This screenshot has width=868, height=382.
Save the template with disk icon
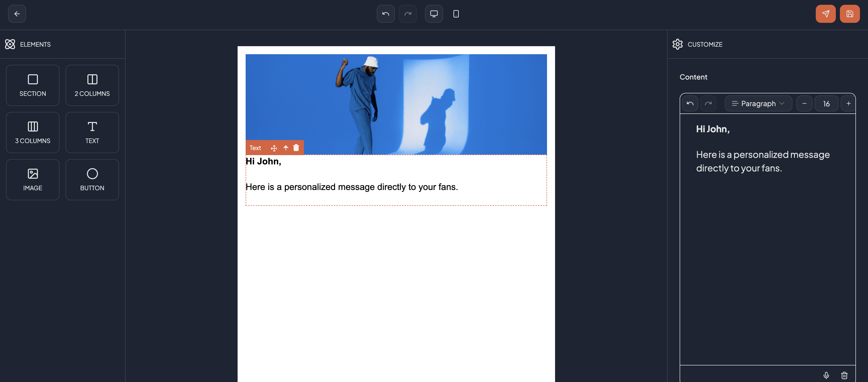click(849, 14)
